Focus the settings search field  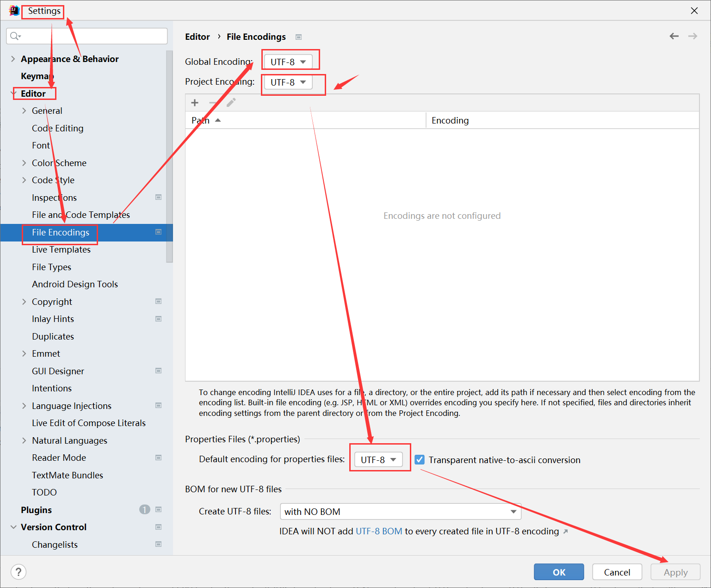coord(87,36)
